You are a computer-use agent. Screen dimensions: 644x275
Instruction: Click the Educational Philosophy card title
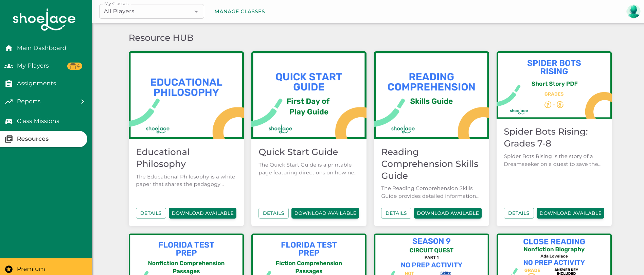click(163, 158)
